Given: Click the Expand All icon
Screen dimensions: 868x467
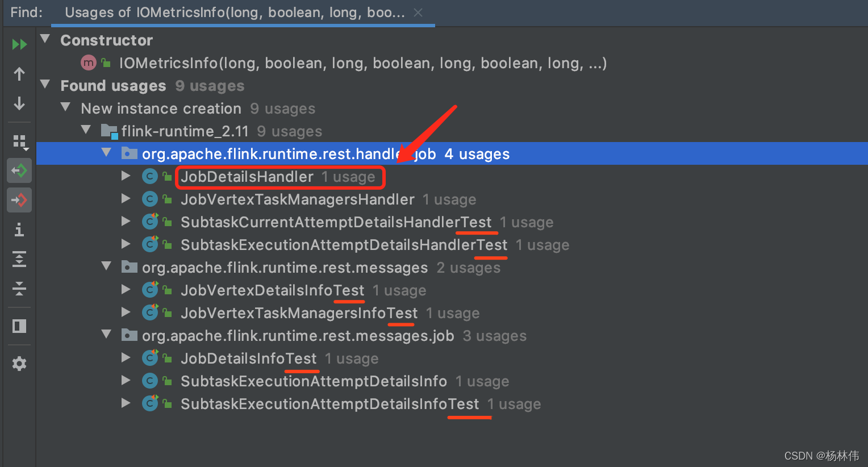Looking at the screenshot, I should point(19,259).
